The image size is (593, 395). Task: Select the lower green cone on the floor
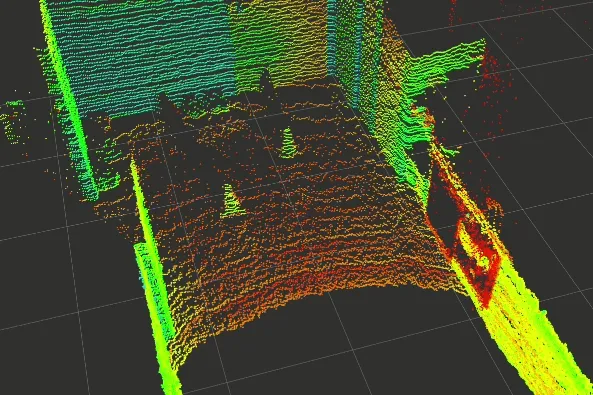231,201
